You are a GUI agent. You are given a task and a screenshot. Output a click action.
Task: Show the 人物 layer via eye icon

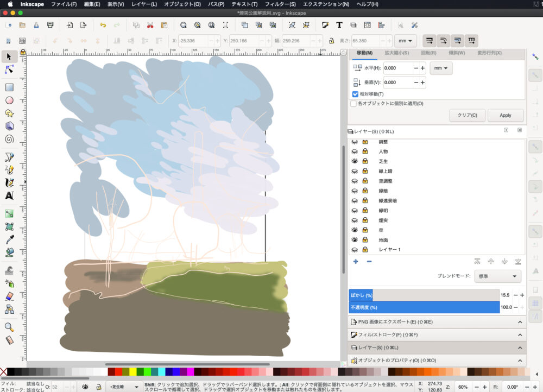355,151
